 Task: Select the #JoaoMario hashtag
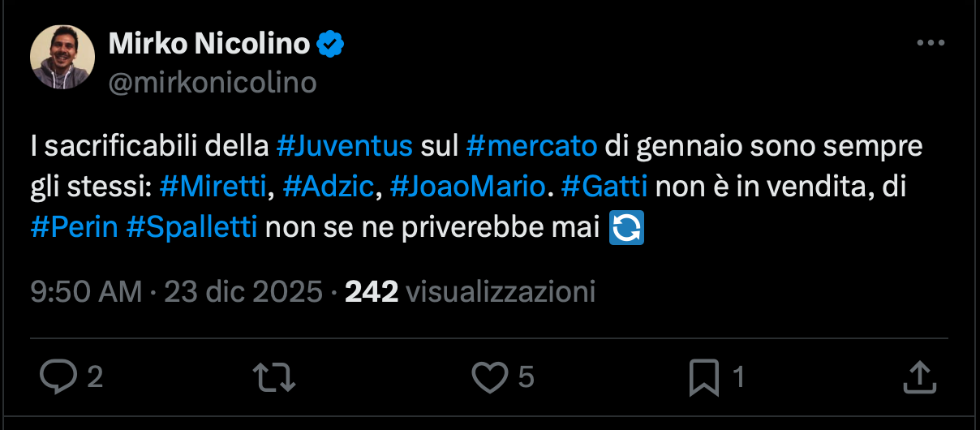pyautogui.click(x=467, y=187)
